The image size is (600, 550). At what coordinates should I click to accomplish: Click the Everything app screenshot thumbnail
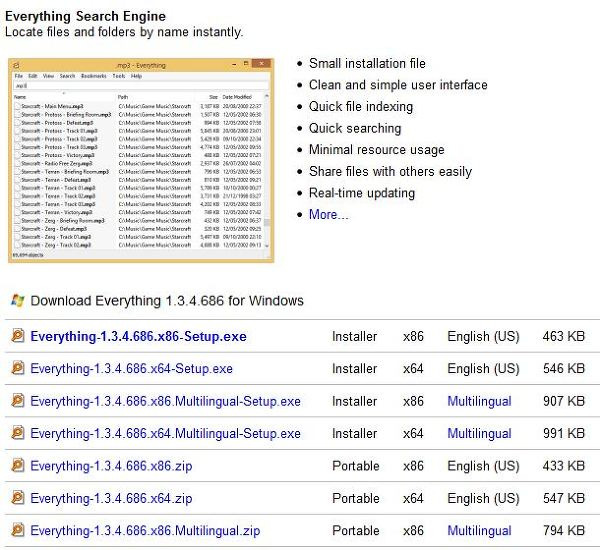pyautogui.click(x=141, y=160)
